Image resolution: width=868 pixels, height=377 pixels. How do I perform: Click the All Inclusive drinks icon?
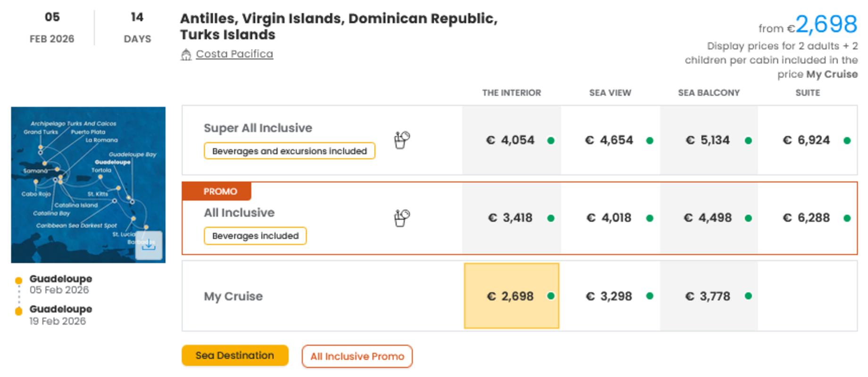point(401,218)
